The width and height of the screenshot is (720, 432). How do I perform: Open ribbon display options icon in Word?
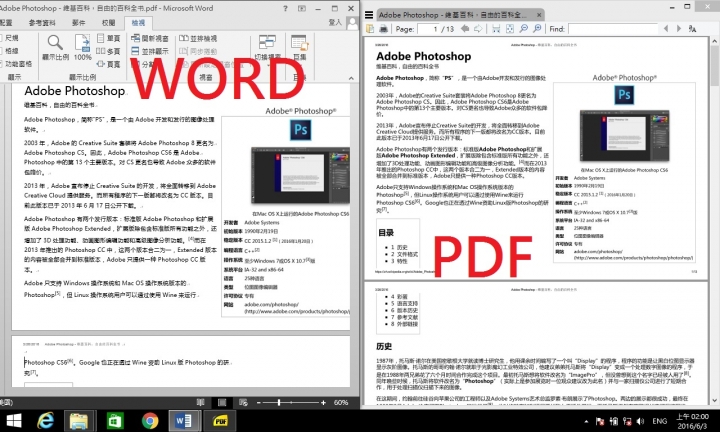[x=302, y=8]
